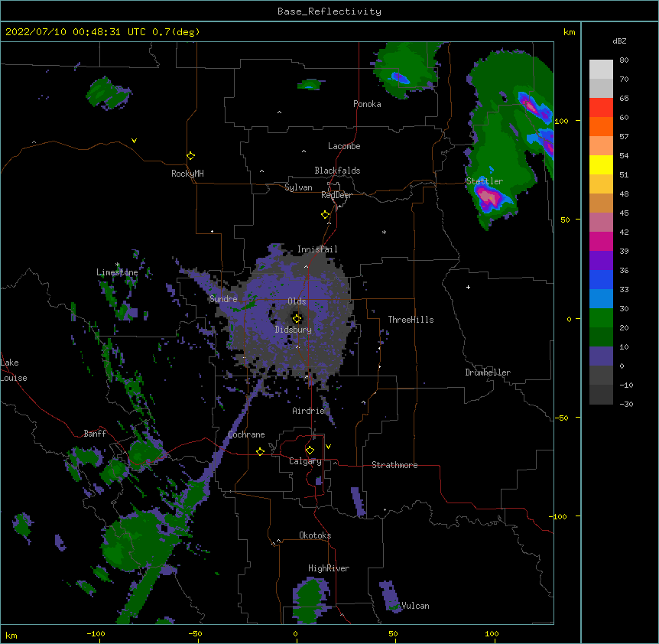This screenshot has height=644, width=659.
Task: Select the purple 36-39 dBZ legend swatch
Action: 601,261
